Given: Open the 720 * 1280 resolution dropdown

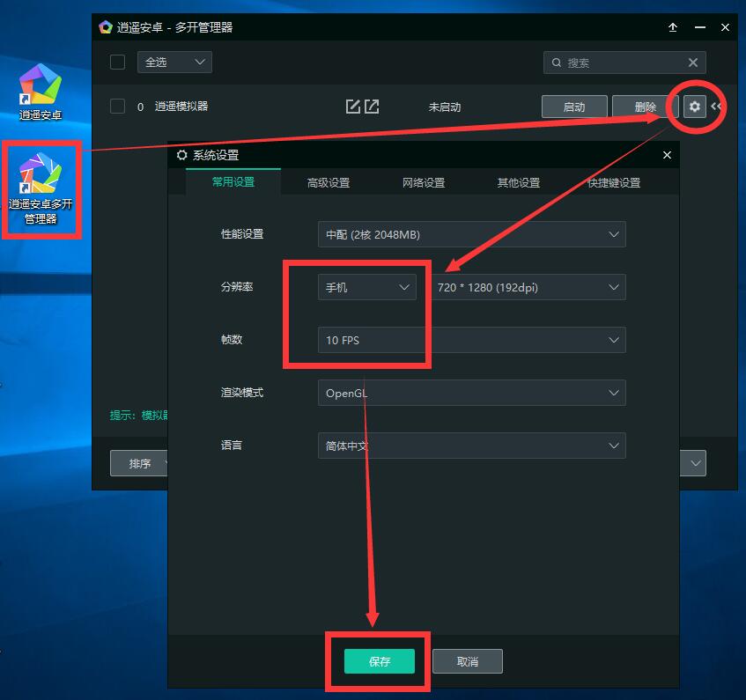Looking at the screenshot, I should 528,287.
